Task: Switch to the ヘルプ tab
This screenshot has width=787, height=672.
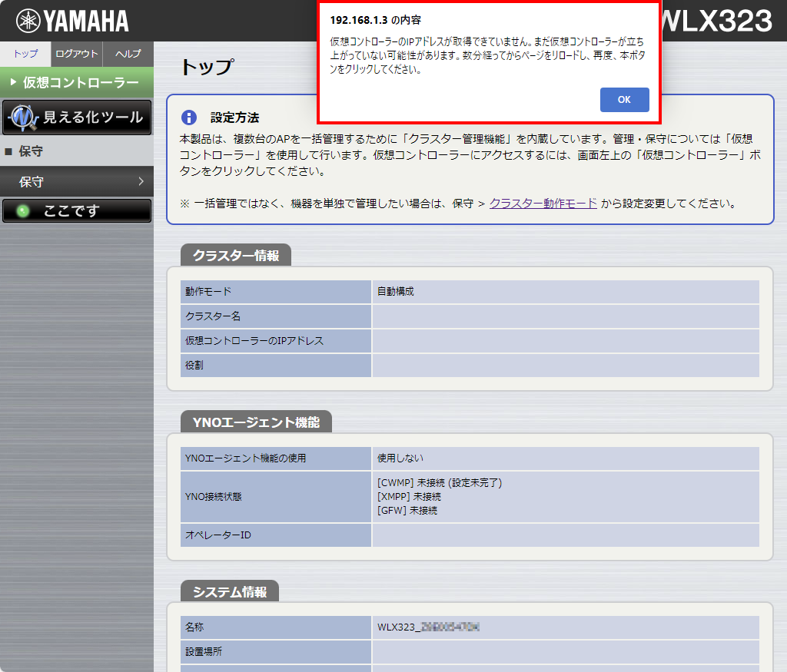Action: click(x=127, y=54)
